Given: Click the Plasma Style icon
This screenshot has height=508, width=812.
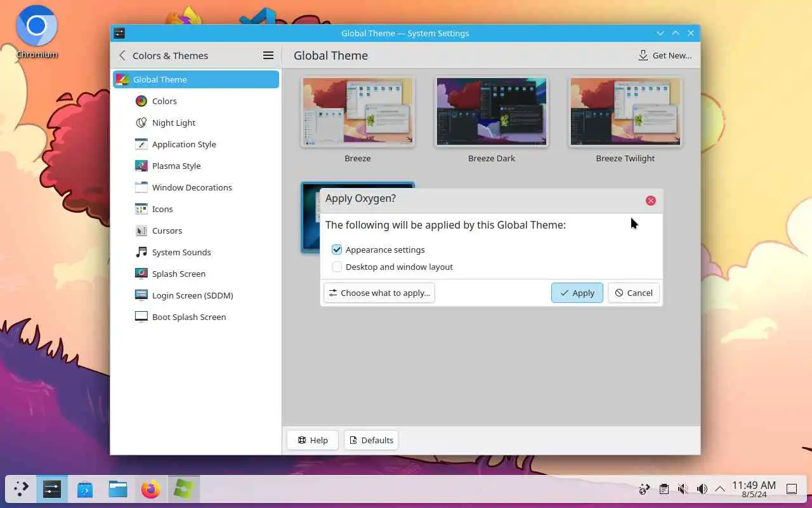Looking at the screenshot, I should click(141, 166).
